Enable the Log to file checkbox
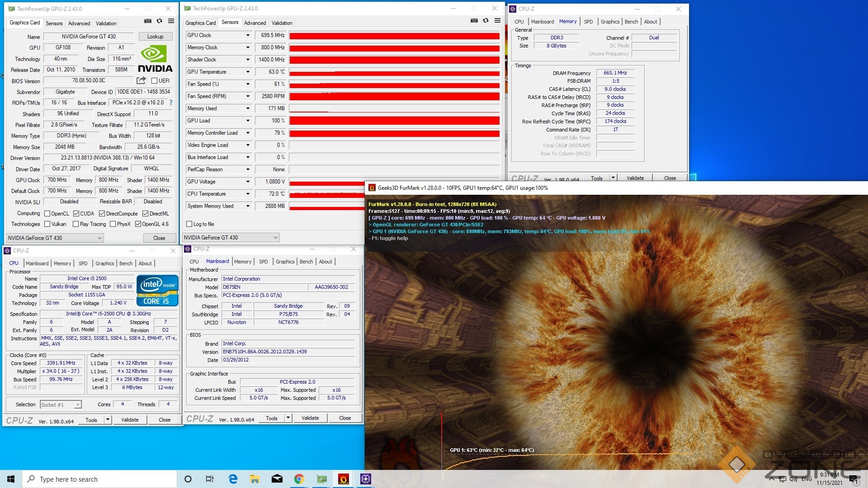Screen dimensions: 868x488 point(189,224)
